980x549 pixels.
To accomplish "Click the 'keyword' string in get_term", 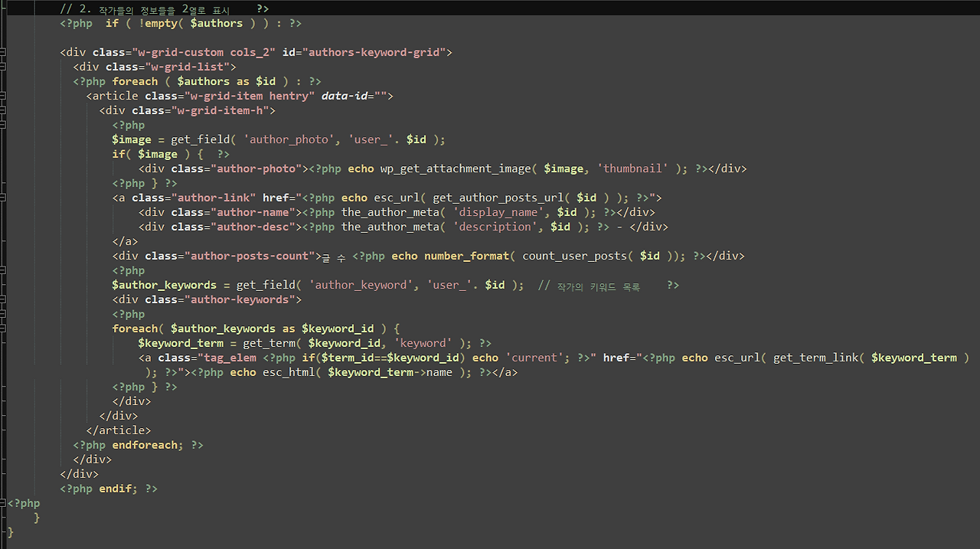I will tap(423, 343).
